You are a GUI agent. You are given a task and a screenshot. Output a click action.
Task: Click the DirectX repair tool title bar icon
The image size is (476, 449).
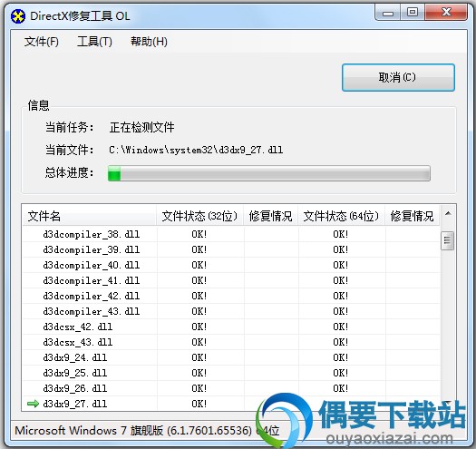pyautogui.click(x=18, y=16)
